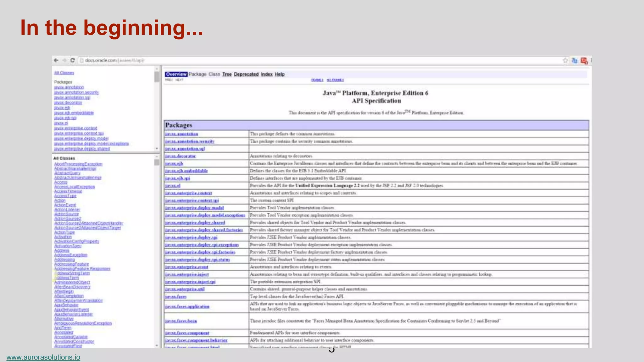Select the Overview tab in the navigation bar
Screen dimensions: 644x362
point(176,74)
